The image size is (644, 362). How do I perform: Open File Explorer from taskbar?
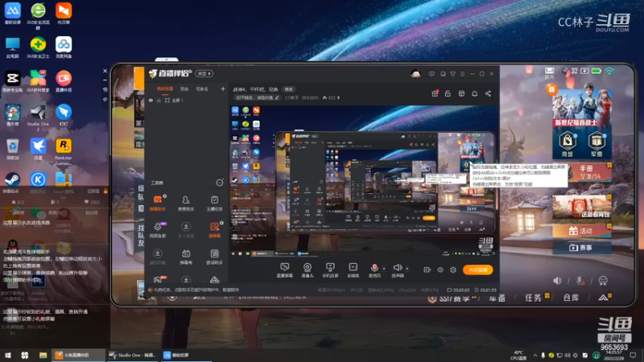(x=43, y=355)
